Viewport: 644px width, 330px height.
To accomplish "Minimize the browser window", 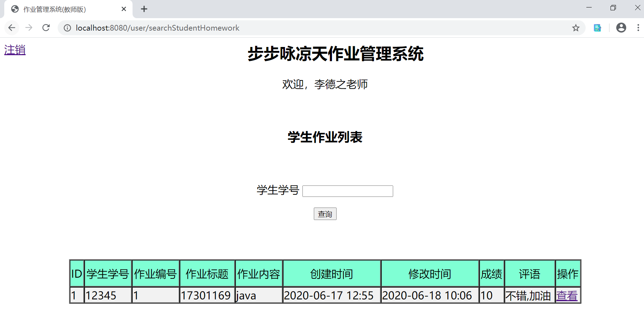I will pos(589,7).
